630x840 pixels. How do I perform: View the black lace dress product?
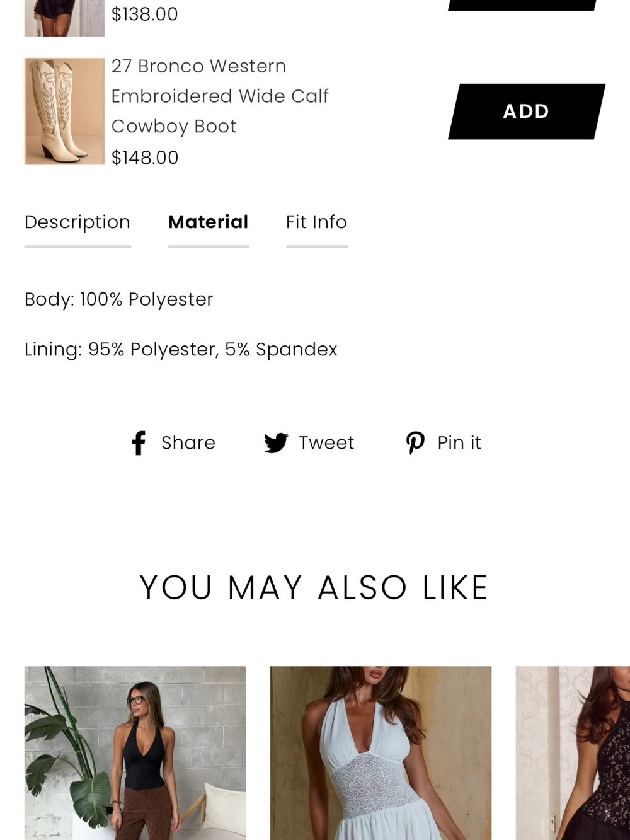573,753
